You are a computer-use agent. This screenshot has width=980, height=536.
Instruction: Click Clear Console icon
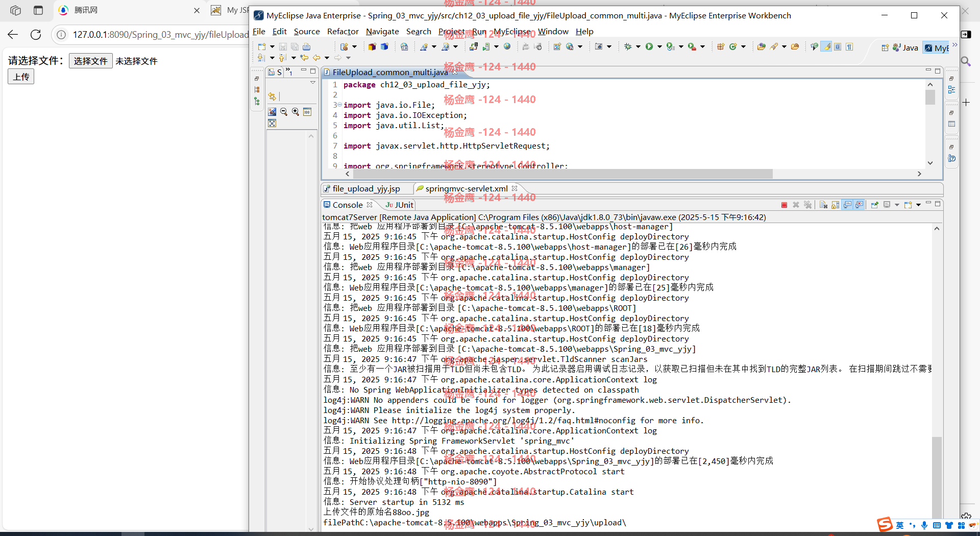(823, 205)
